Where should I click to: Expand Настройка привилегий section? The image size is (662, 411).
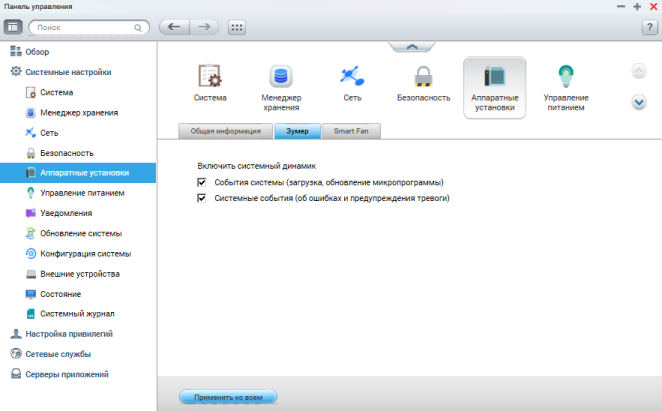click(69, 334)
